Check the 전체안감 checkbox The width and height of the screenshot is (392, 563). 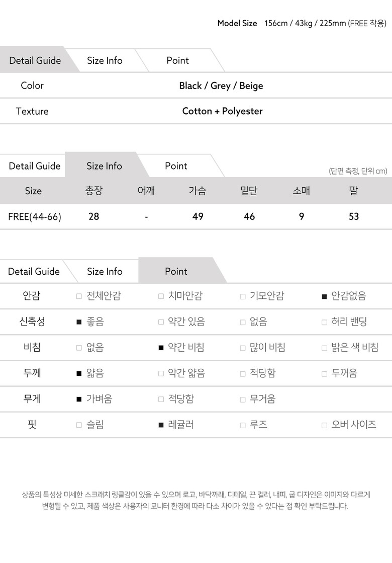79,296
